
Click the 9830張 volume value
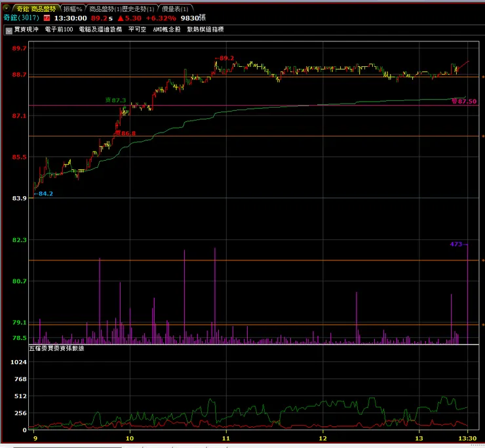[x=193, y=18]
